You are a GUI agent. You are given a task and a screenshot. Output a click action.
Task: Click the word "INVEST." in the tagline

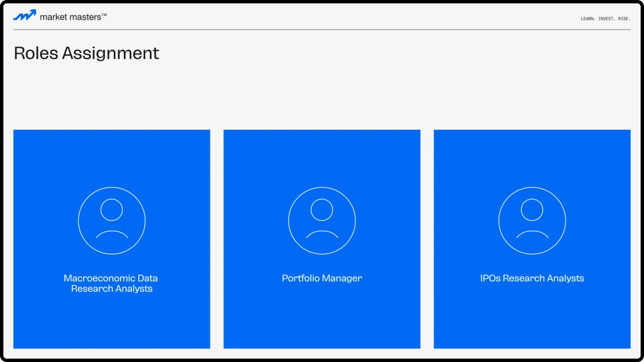click(606, 19)
